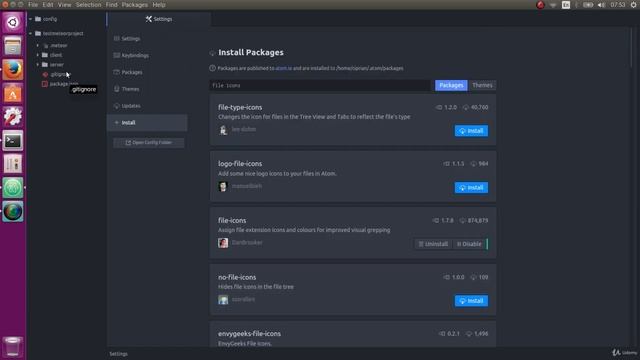
Task: Open the Edit menu
Action: (48, 5)
